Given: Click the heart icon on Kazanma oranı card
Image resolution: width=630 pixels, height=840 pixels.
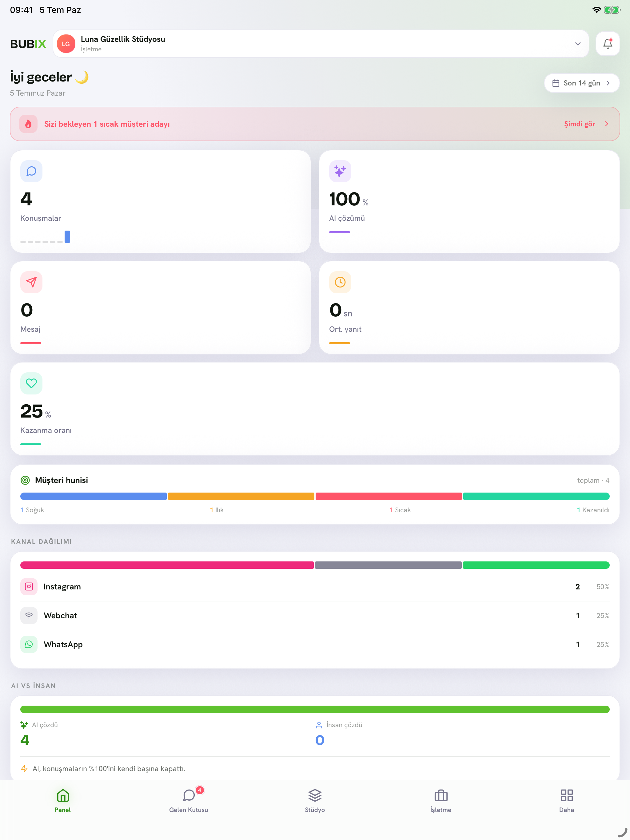Looking at the screenshot, I should pos(31,383).
